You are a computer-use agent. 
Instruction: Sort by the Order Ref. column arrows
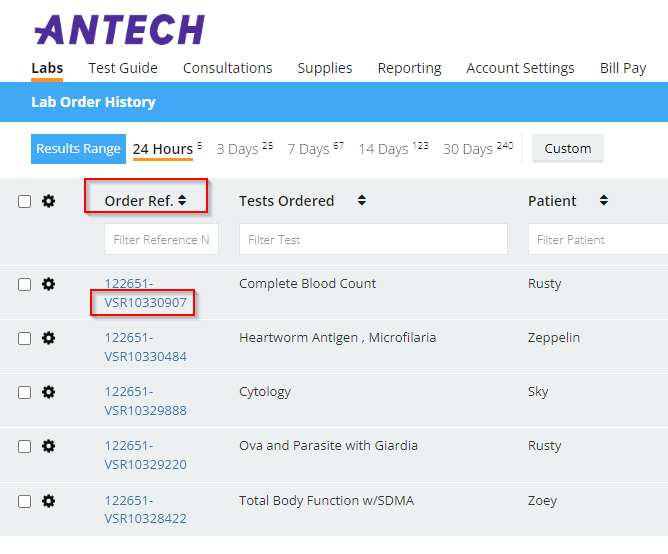tap(182, 201)
